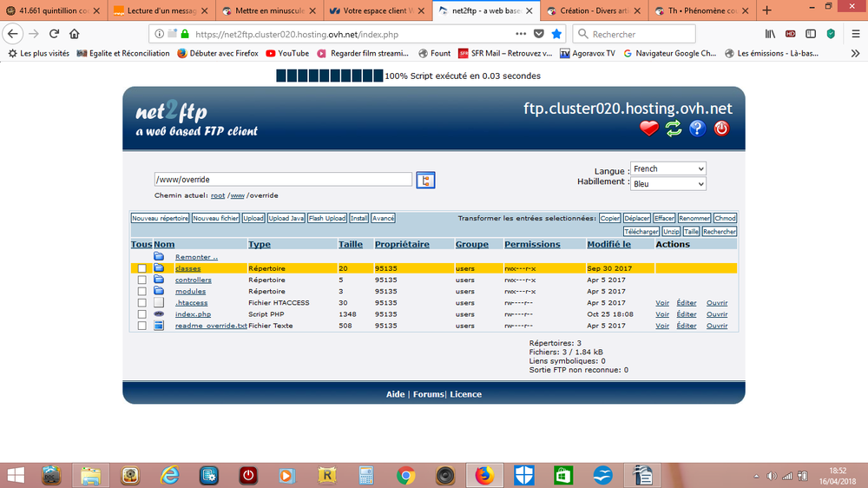The width and height of the screenshot is (868, 488).
Task: Click the www link in current path
Action: pyautogui.click(x=238, y=195)
